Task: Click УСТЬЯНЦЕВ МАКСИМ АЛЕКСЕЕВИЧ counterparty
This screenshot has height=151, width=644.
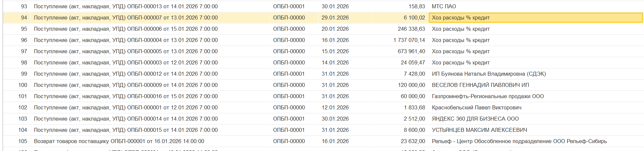Action: [479, 130]
